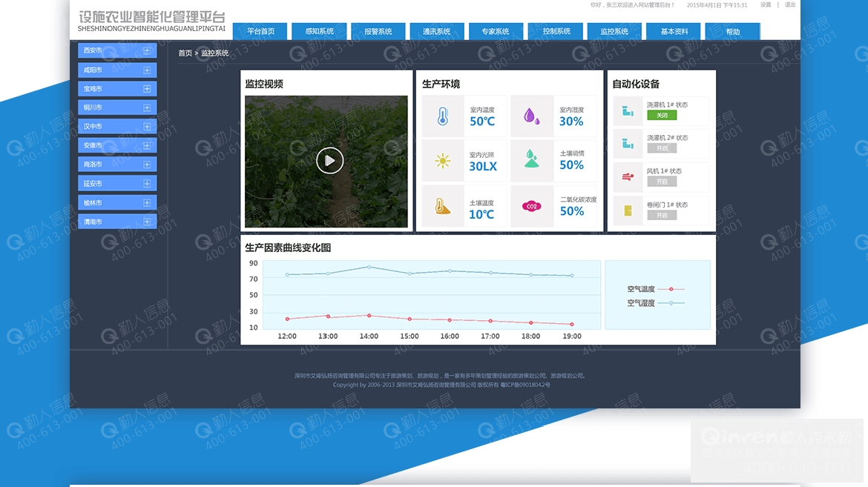
Task: Expand the 渭南市 plus icon
Action: pyautogui.click(x=147, y=222)
